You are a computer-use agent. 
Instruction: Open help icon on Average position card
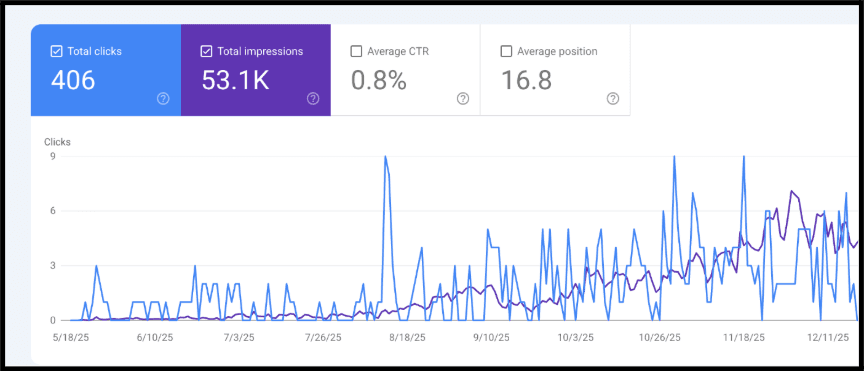click(x=613, y=99)
